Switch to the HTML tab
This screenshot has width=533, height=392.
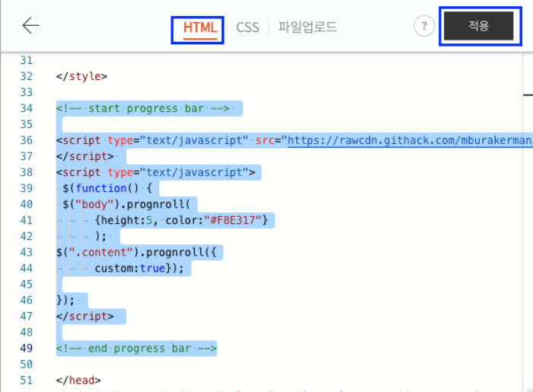coord(199,27)
